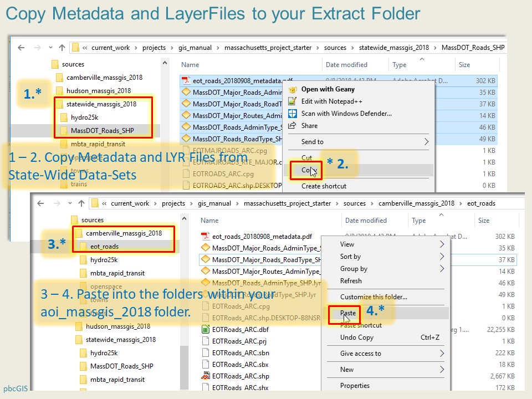532x399 pixels.
Task: Select the MassDOT_Roads_SHP folder in the upper tree
Action: (102, 131)
